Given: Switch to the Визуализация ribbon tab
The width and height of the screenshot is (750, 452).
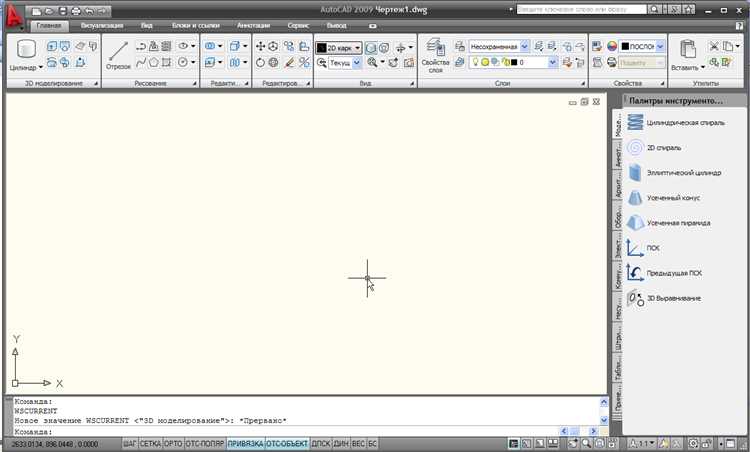Looking at the screenshot, I should tap(102, 25).
